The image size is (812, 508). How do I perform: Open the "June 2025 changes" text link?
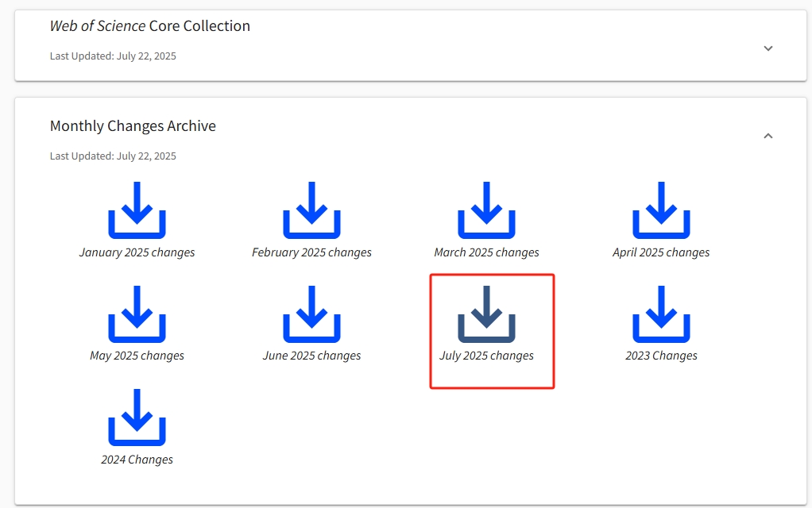pyautogui.click(x=311, y=356)
